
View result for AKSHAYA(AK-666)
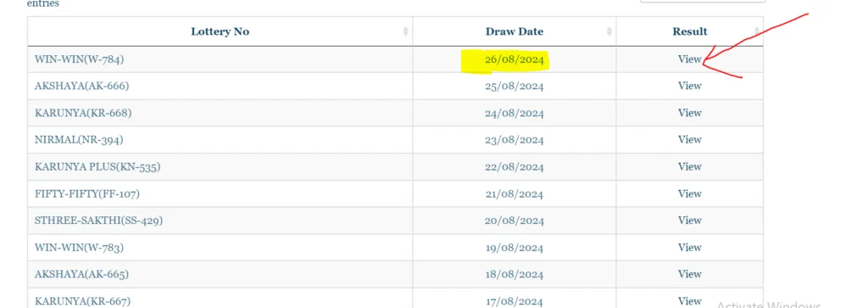[x=690, y=86]
